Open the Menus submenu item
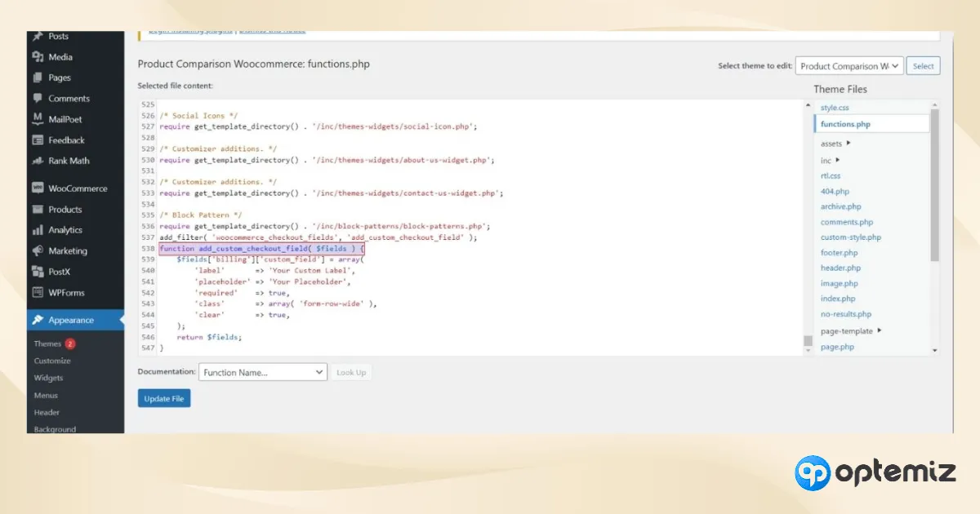The width and height of the screenshot is (980, 514). (46, 395)
